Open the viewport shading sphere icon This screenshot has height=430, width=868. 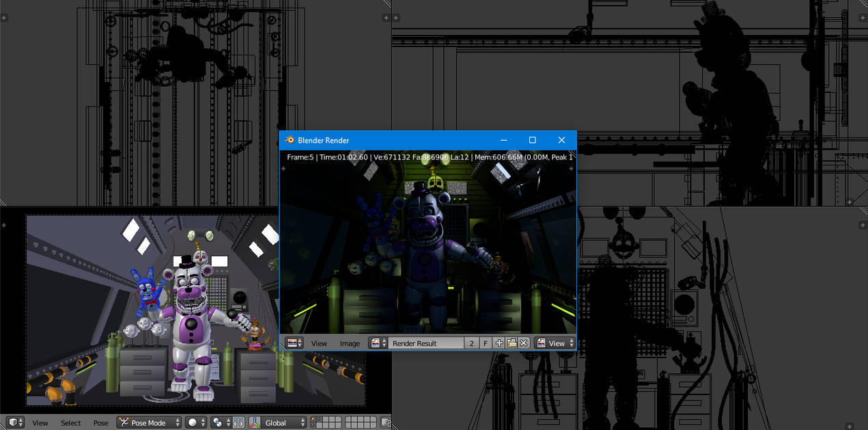193,422
